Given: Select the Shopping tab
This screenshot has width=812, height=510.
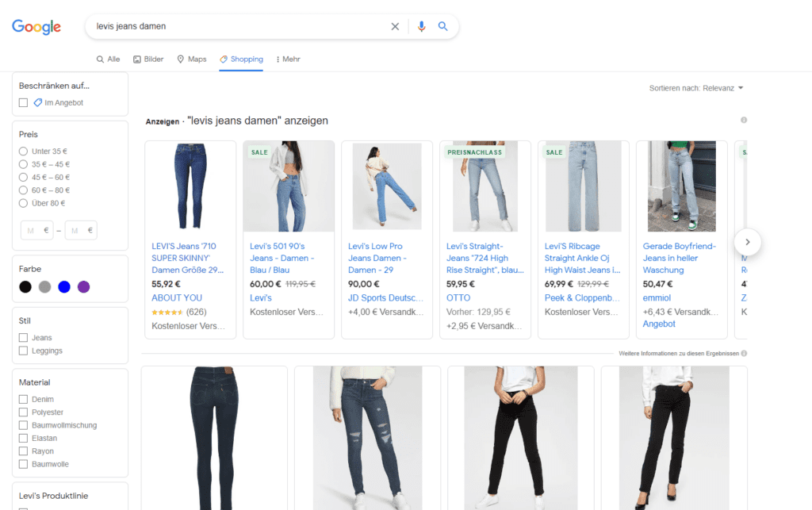Looking at the screenshot, I should click(x=241, y=59).
